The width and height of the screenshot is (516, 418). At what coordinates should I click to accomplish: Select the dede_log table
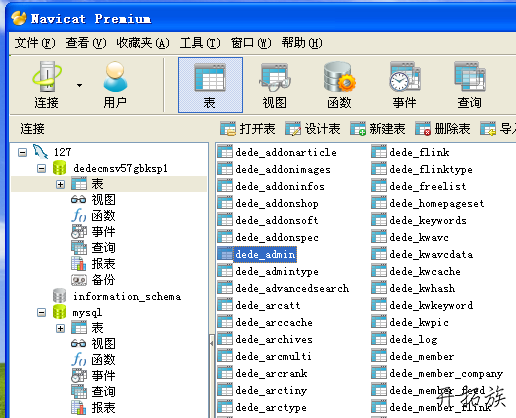pyautogui.click(x=413, y=339)
